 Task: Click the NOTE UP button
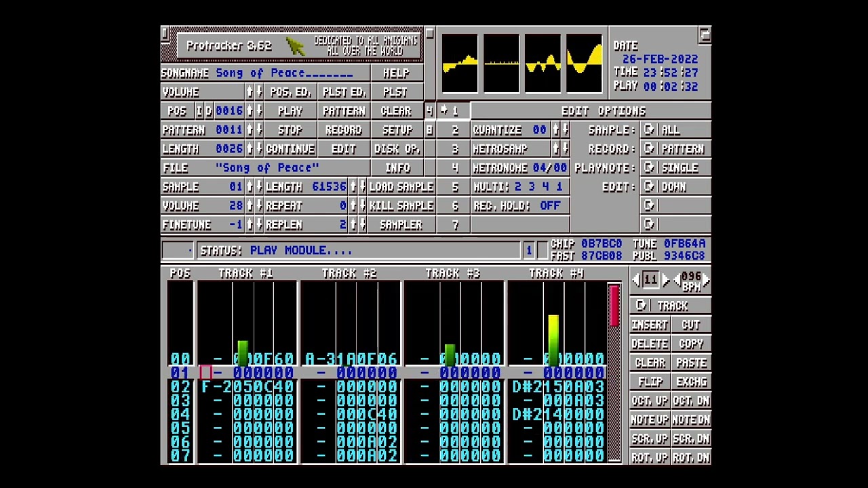[650, 420]
